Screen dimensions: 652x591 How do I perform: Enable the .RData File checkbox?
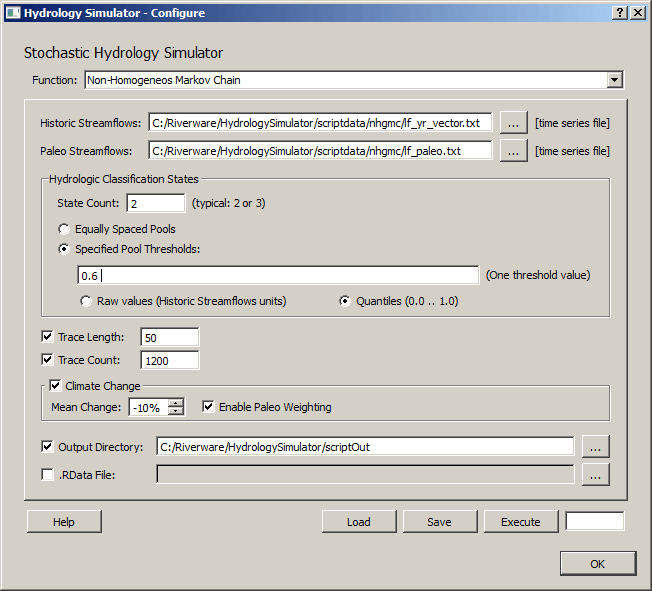tap(47, 475)
